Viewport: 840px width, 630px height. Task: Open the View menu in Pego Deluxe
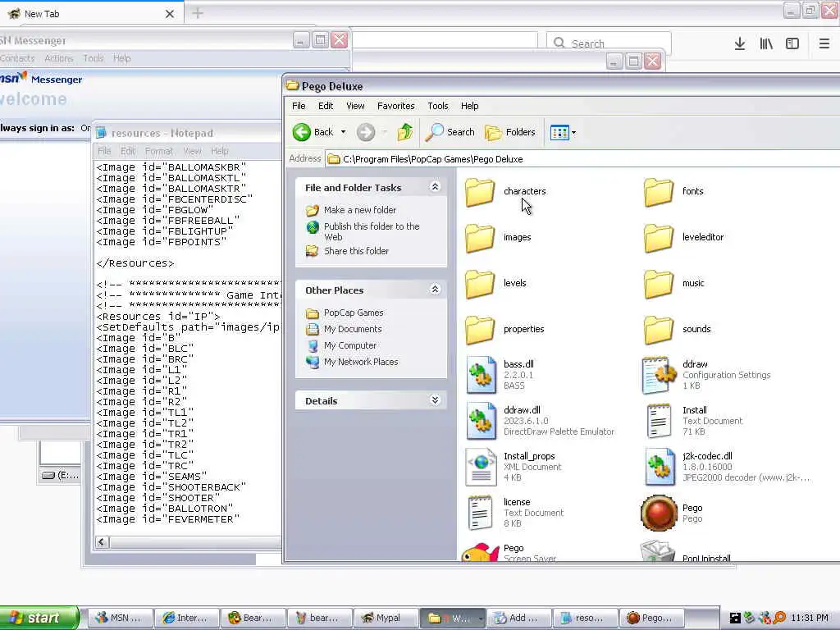click(354, 106)
